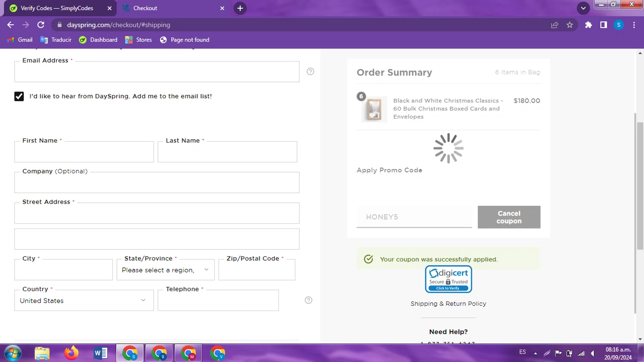This screenshot has height=362, width=644.
Task: Click the DigiCert Secure Trusted badge
Action: point(449,279)
